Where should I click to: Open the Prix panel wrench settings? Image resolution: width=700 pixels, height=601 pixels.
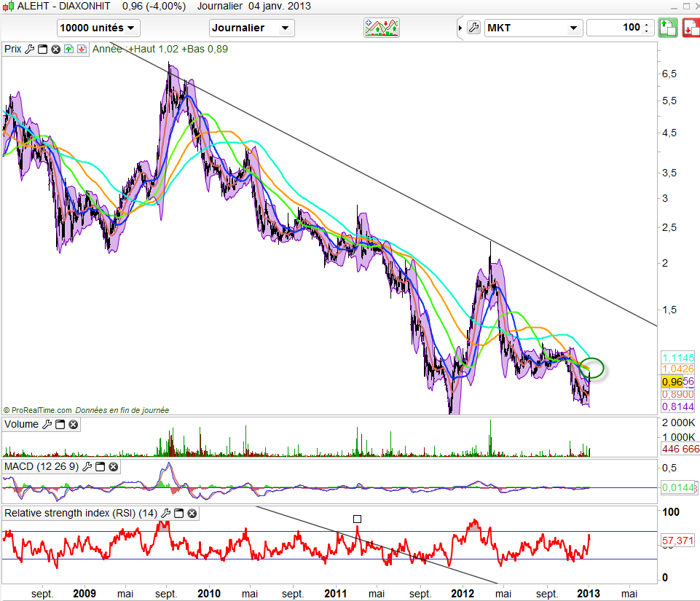click(x=30, y=50)
